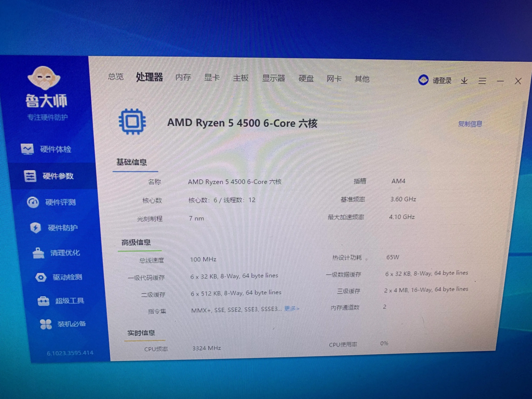The image size is (532, 399).
Task: Click the 6 x 512 KB L2 cache value
Action: (x=236, y=293)
